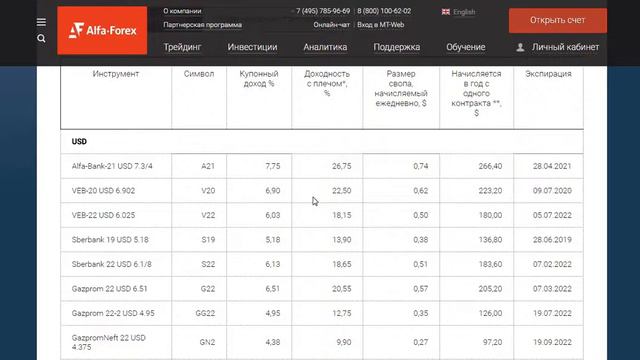Open the Обучение menu
640x360 pixels.
[x=465, y=47]
